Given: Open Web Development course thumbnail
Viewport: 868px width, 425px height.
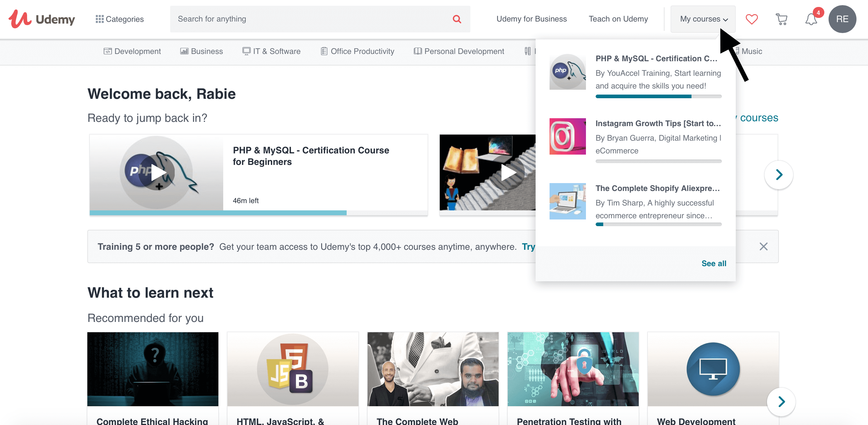Looking at the screenshot, I should pyautogui.click(x=713, y=369).
